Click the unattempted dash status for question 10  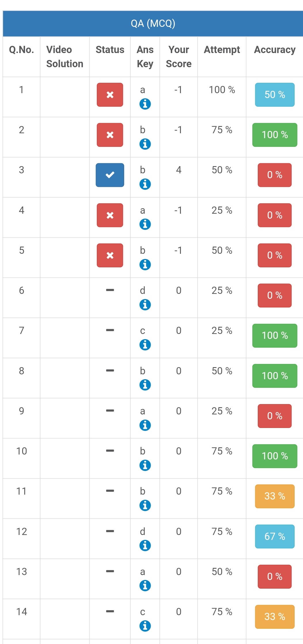110,450
